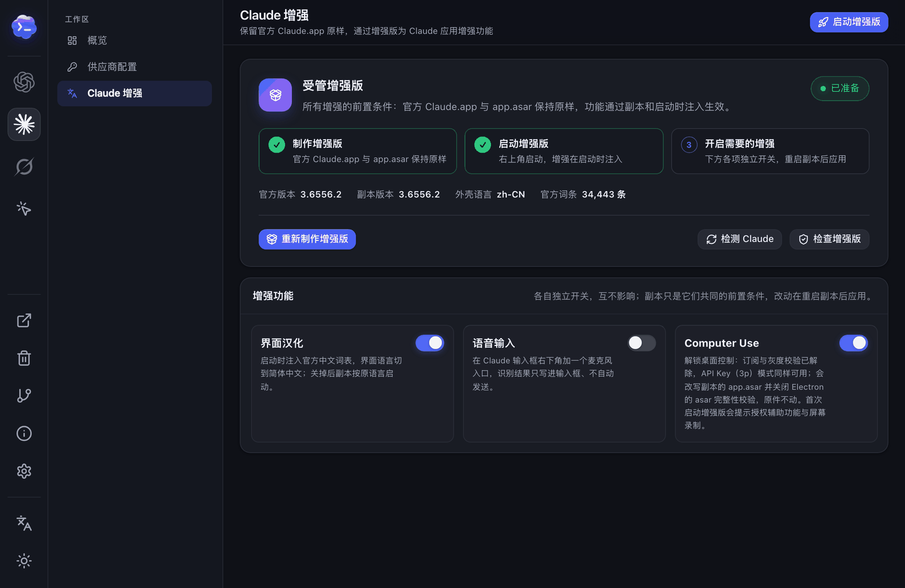Click the 检测 Claude button
This screenshot has width=905, height=588.
coord(740,239)
